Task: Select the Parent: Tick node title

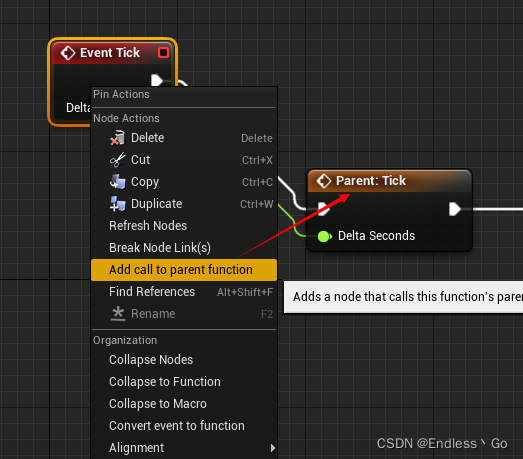Action: (x=371, y=181)
